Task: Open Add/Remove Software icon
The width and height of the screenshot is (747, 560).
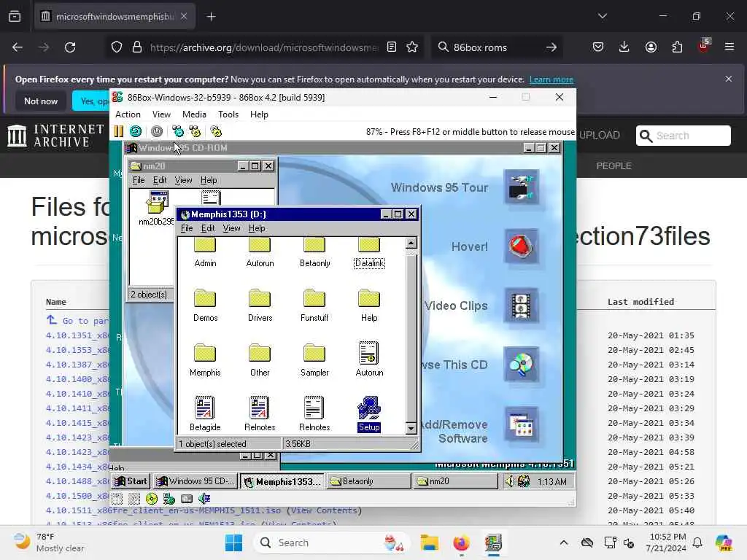Action: 521,424
